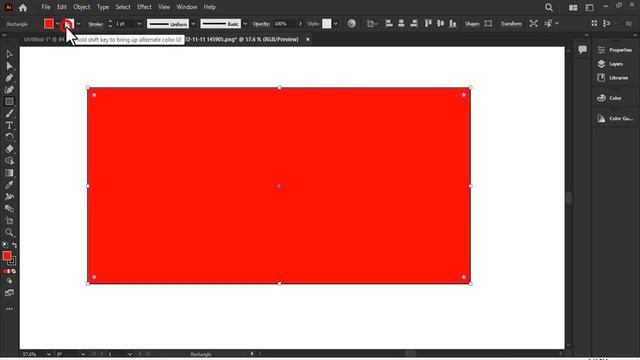Open Fill color dropdown arrow
The height and width of the screenshot is (360, 640).
coord(57,24)
